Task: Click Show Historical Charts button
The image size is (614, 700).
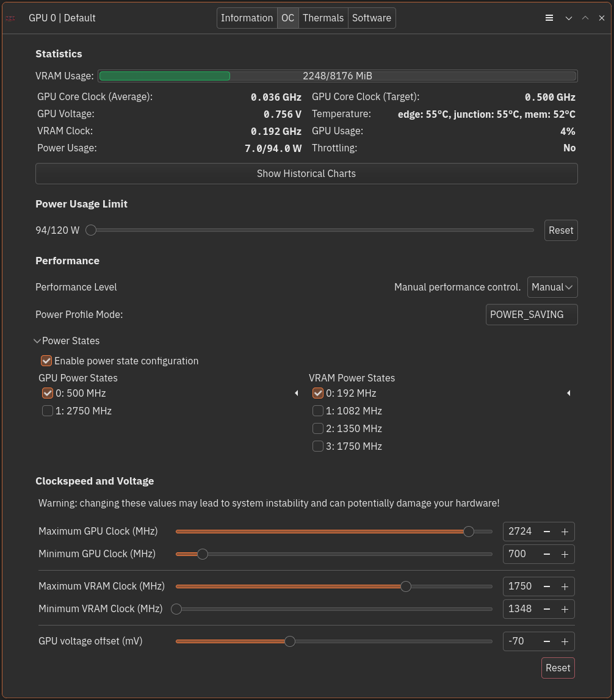Action: pyautogui.click(x=306, y=174)
